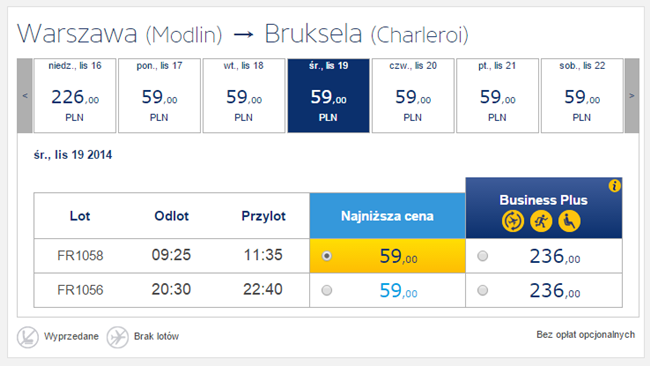
Task: Select the pon., lis 17 date tab
Action: [159, 96]
